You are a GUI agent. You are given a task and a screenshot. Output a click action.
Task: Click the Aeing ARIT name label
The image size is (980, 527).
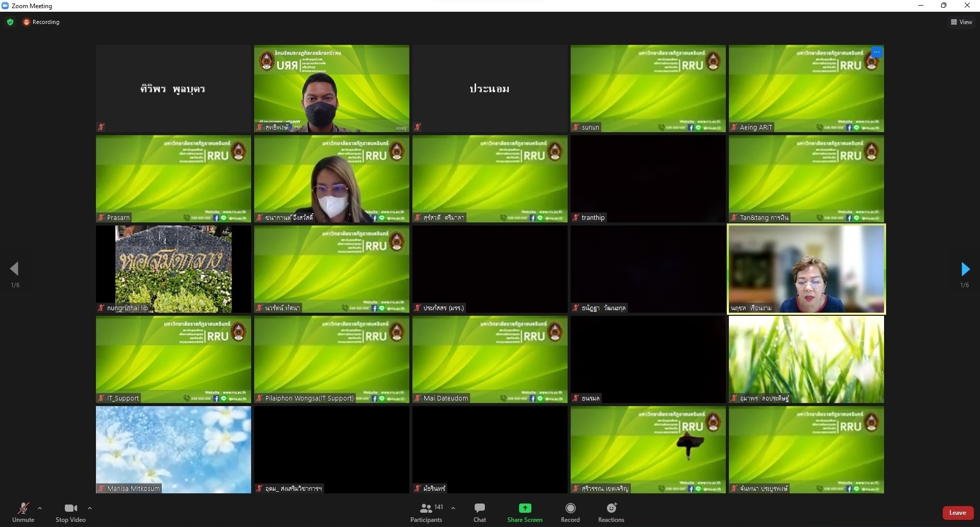(756, 128)
